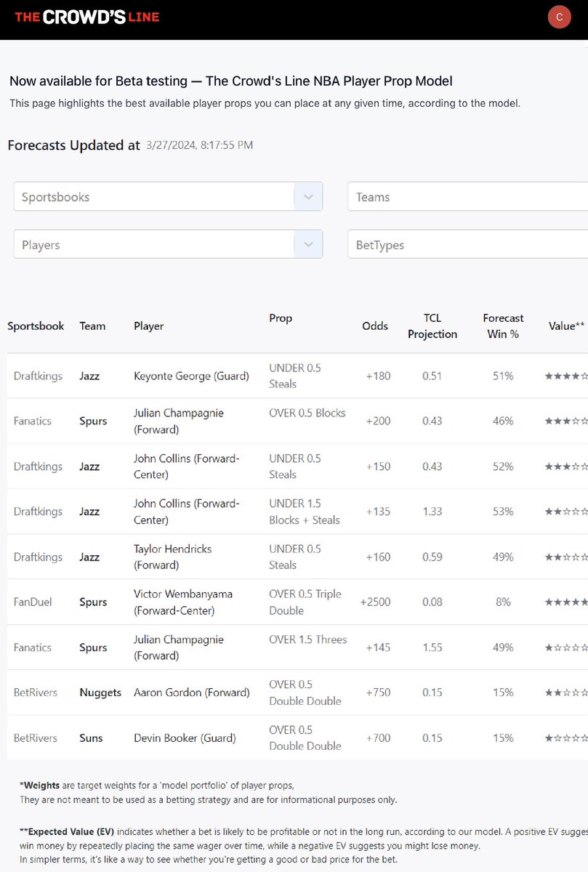Expand the Players dropdown chevron
Viewport: 588px width, 872px height.
click(x=308, y=245)
